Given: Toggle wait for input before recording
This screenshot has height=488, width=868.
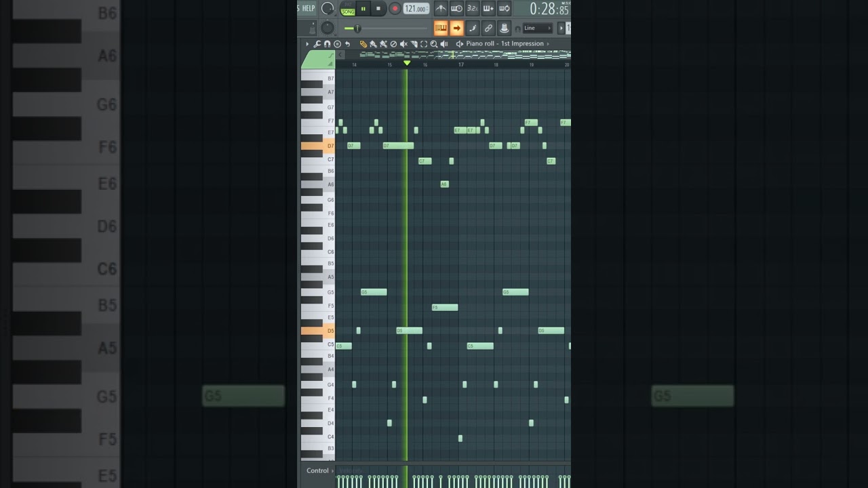Looking at the screenshot, I should click(456, 8).
